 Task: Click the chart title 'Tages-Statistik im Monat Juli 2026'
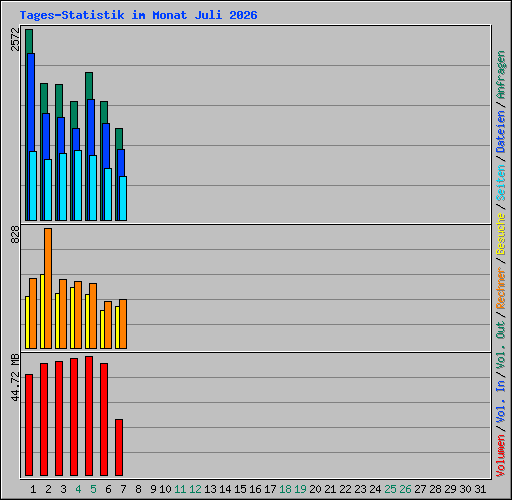point(138,15)
